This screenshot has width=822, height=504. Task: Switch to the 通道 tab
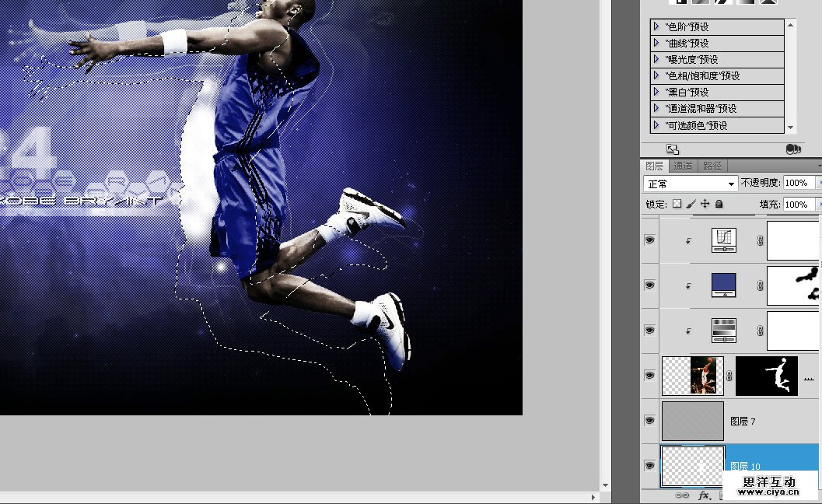[683, 166]
